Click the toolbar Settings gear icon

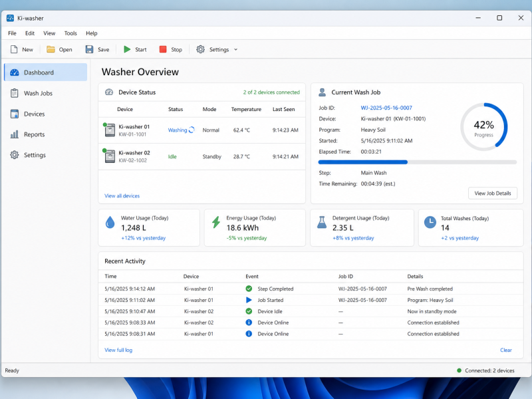pyautogui.click(x=201, y=49)
